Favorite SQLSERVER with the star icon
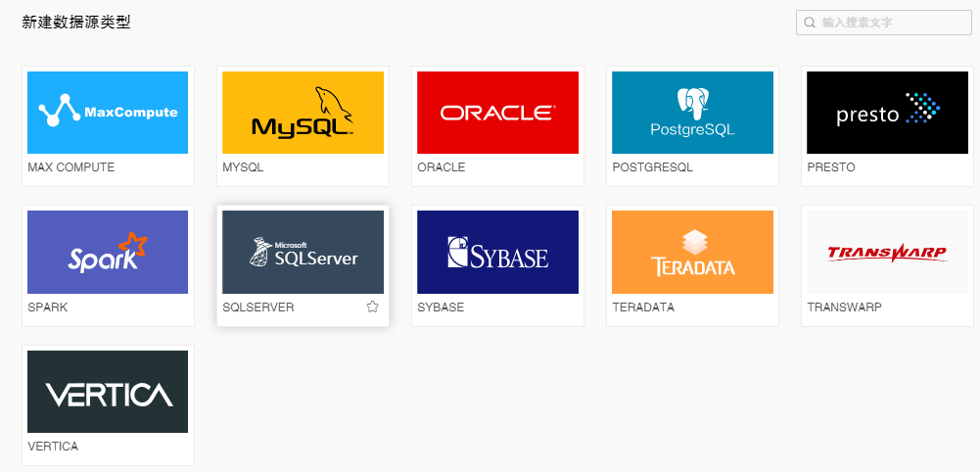Image resolution: width=980 pixels, height=472 pixels. coord(372,307)
